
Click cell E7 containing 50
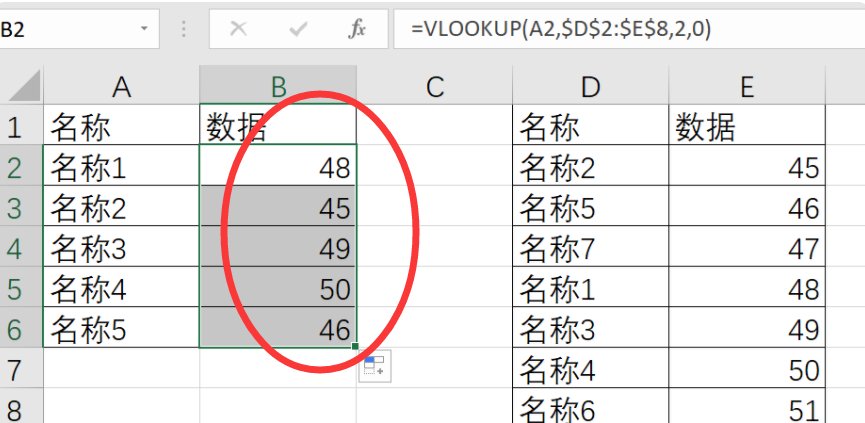(x=746, y=371)
